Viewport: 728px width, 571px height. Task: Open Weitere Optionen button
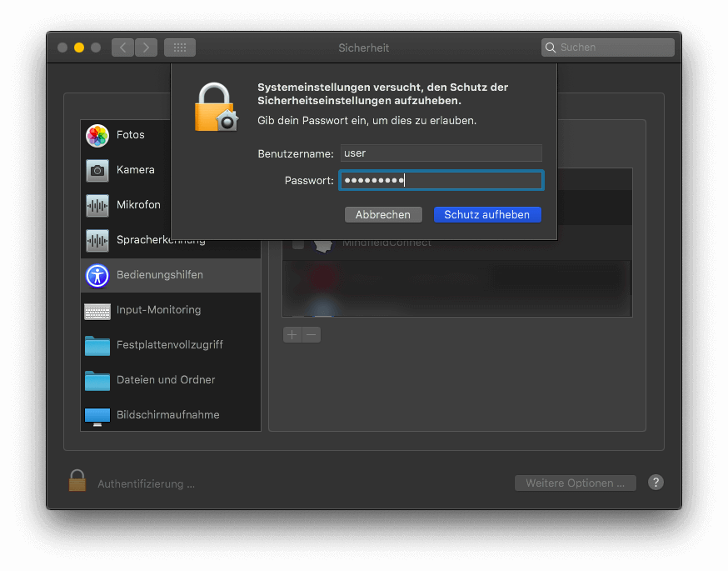coord(575,483)
